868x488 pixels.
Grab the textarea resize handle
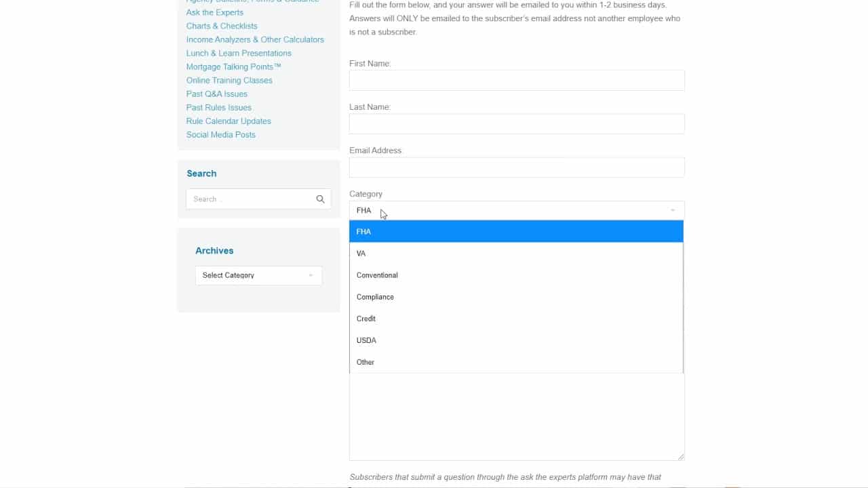[x=681, y=457]
